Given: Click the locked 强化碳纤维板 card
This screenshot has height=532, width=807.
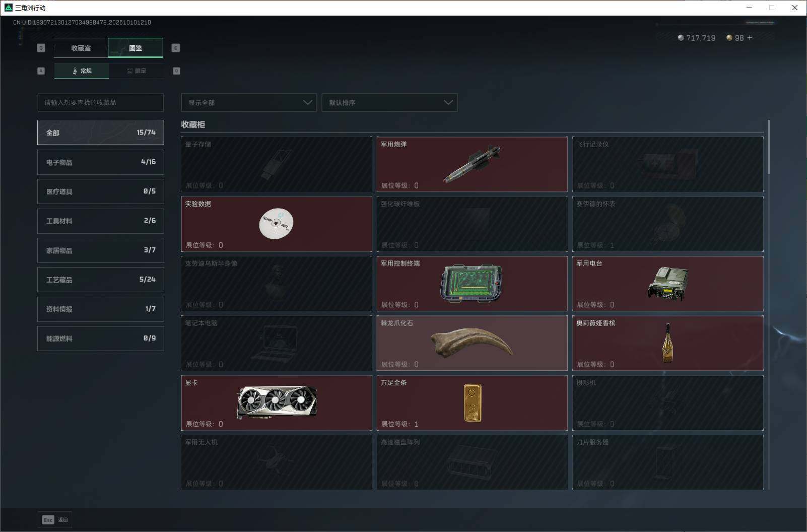Looking at the screenshot, I should pos(472,224).
